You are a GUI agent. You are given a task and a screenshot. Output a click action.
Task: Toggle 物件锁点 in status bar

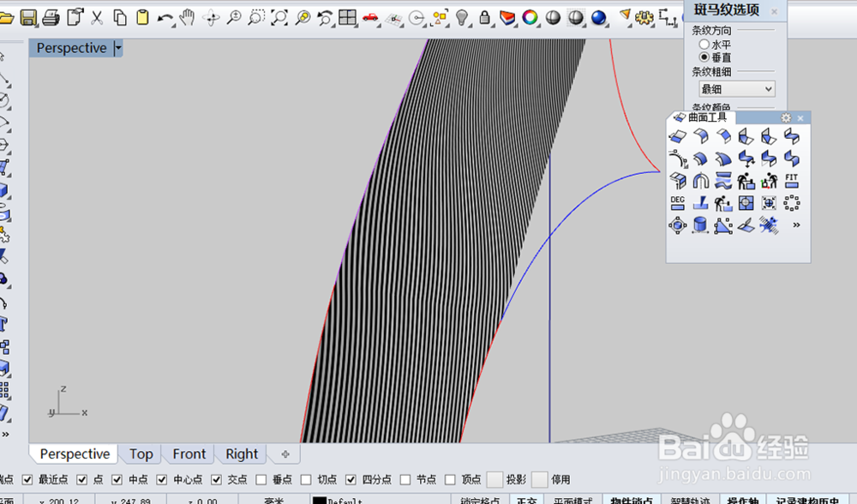[x=632, y=501]
